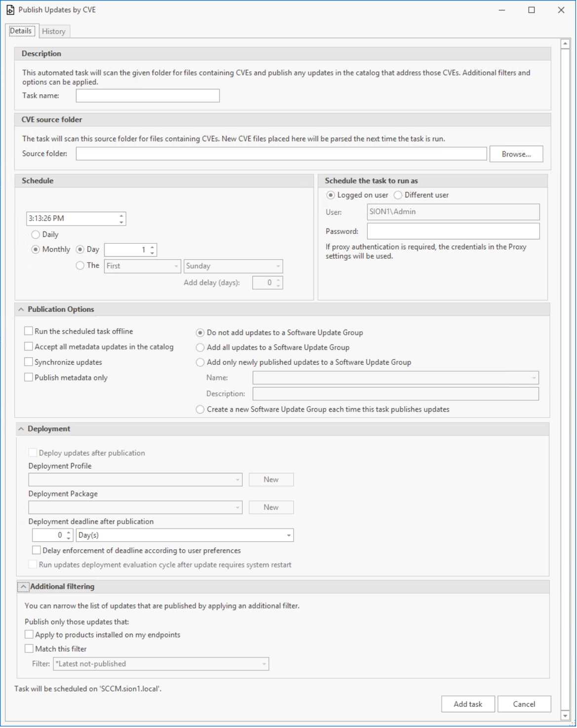Collapse the Additional filtering section
577x728 pixels.
click(x=23, y=587)
